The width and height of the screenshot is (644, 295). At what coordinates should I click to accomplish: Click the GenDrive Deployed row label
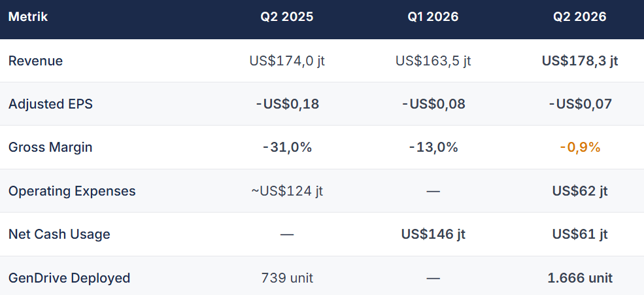coord(69,278)
